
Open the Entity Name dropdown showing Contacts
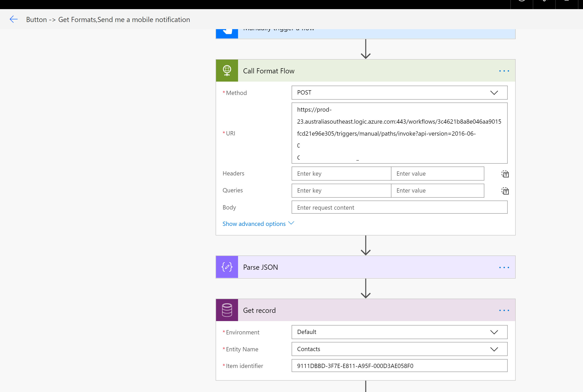[494, 349]
